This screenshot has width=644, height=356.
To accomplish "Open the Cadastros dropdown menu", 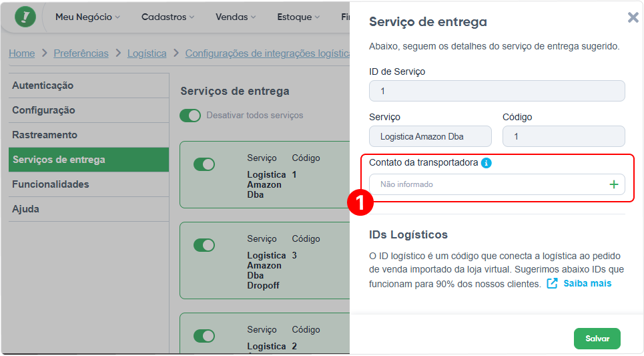I will [x=168, y=17].
